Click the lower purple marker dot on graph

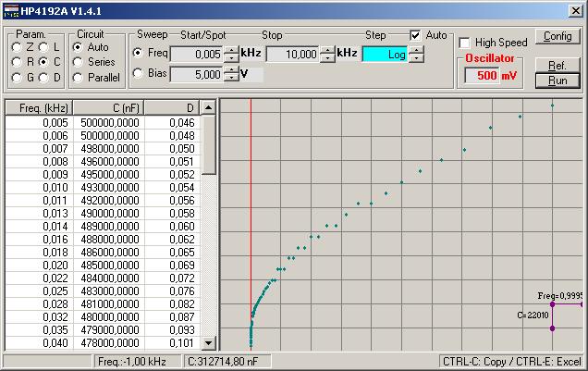click(x=552, y=328)
